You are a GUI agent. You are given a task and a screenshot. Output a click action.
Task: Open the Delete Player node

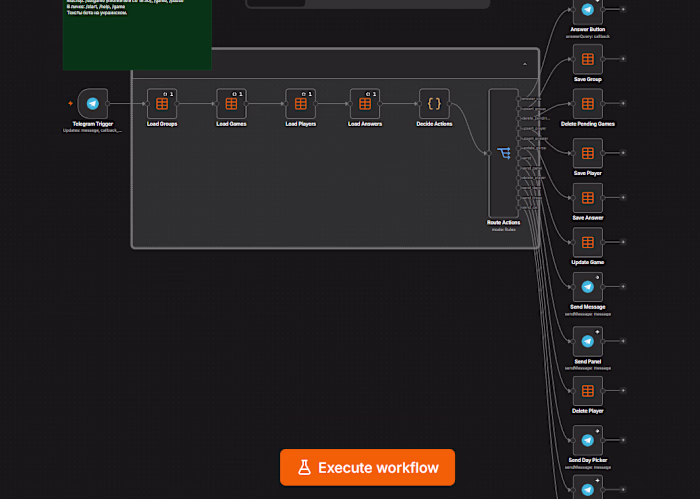(588, 391)
